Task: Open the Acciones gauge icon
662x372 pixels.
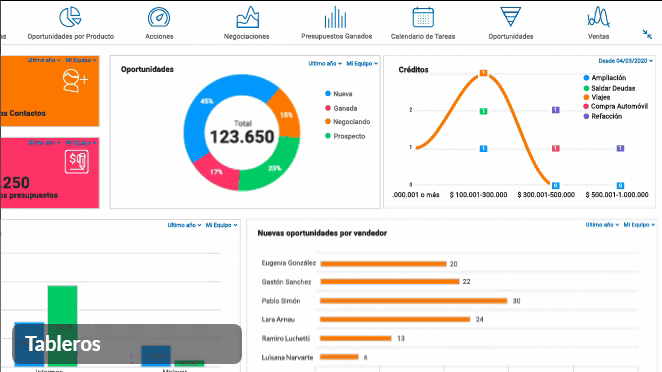Action: coord(159,17)
